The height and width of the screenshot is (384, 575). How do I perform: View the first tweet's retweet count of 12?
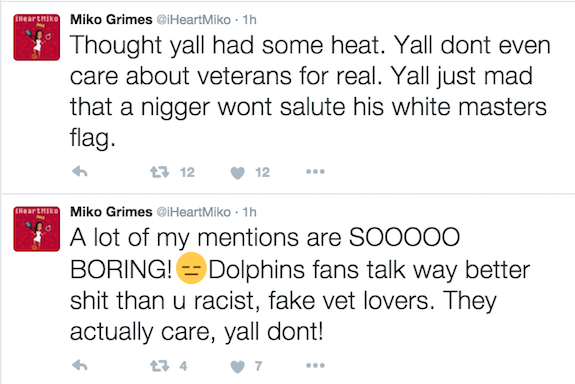click(187, 172)
